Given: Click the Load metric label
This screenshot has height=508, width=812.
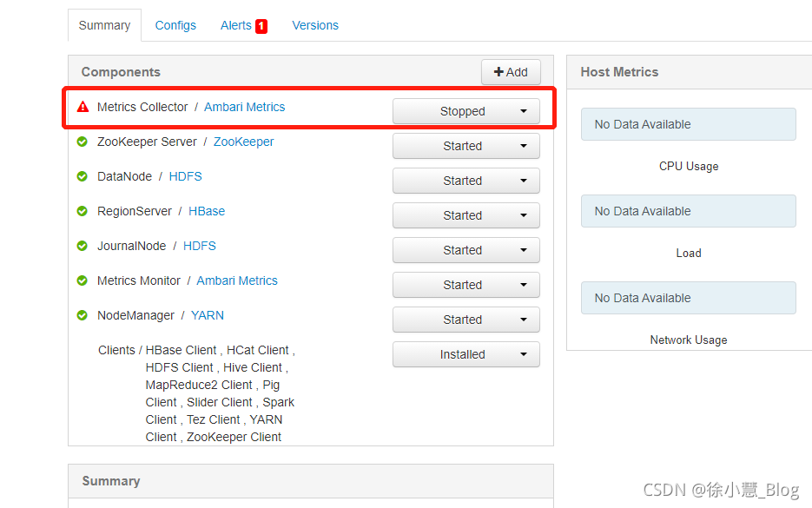Looking at the screenshot, I should point(689,254).
